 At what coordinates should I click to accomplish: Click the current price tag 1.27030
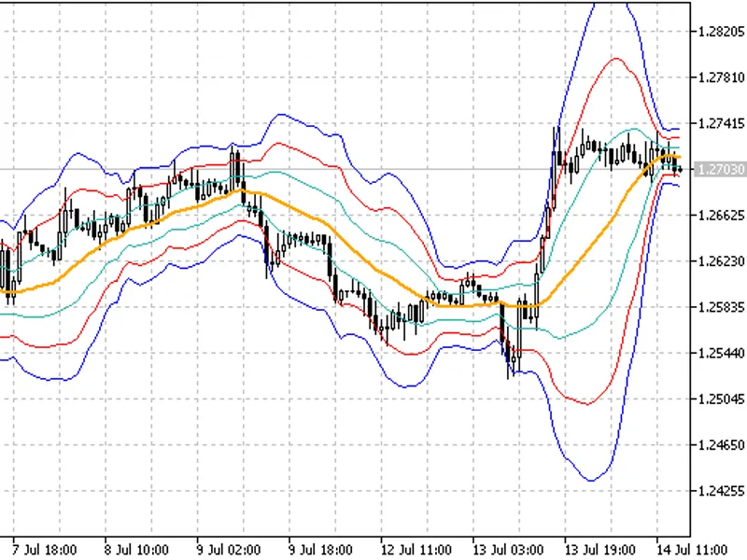tap(721, 170)
